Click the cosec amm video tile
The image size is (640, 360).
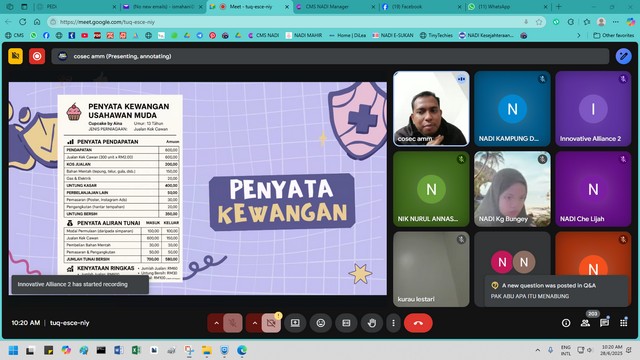pos(431,109)
